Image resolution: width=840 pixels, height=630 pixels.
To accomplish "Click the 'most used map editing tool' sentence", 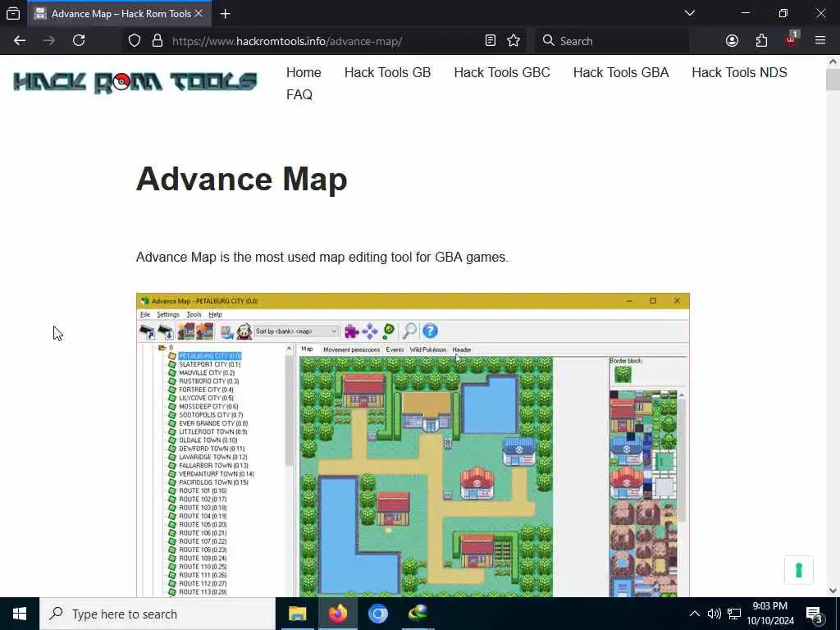I will (322, 257).
